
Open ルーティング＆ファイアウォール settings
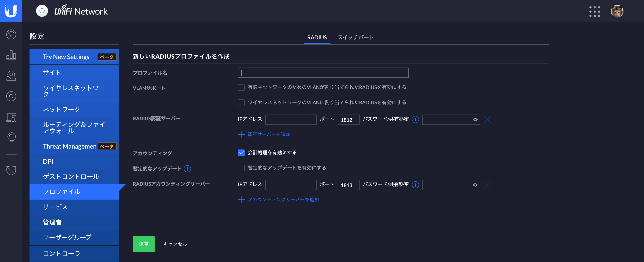74,128
